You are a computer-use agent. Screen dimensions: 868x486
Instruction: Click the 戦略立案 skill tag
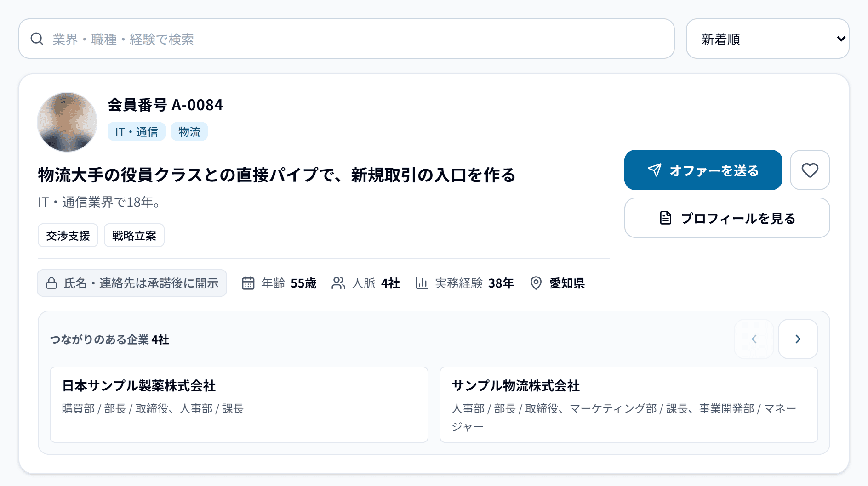click(x=134, y=236)
